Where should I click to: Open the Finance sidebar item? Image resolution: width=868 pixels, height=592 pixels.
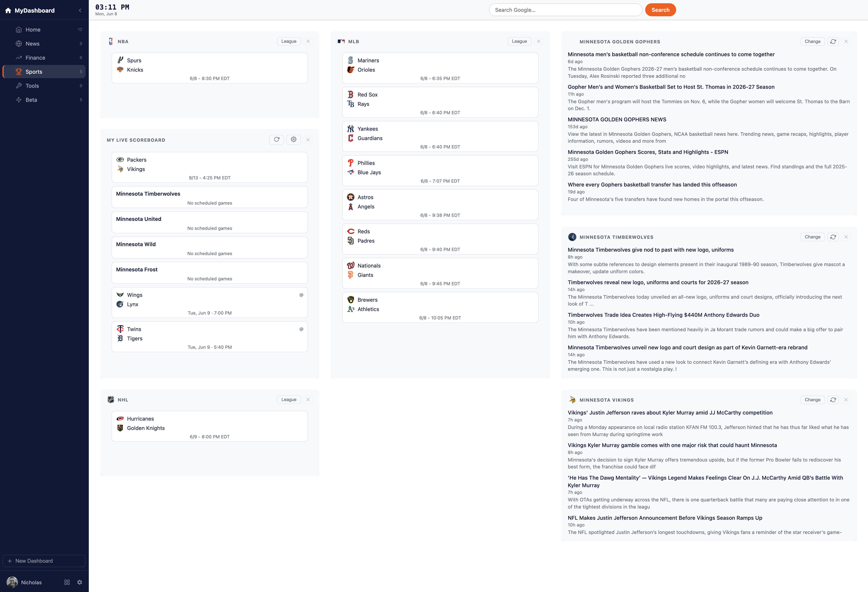(x=44, y=57)
